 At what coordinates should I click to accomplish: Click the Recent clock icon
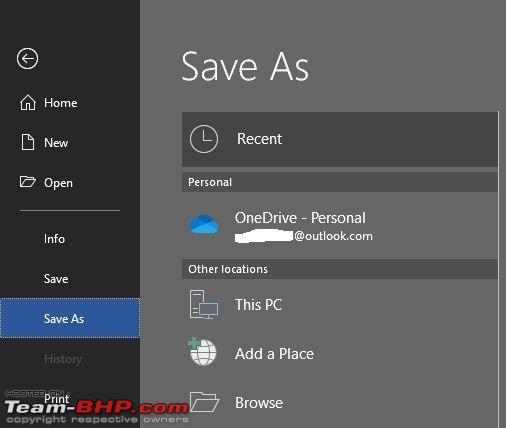204,139
